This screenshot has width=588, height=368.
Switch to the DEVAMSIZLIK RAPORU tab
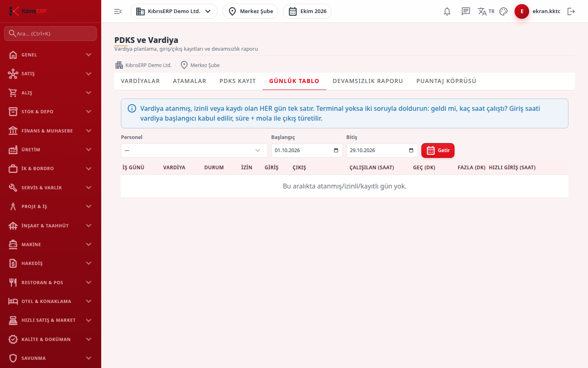(x=368, y=81)
